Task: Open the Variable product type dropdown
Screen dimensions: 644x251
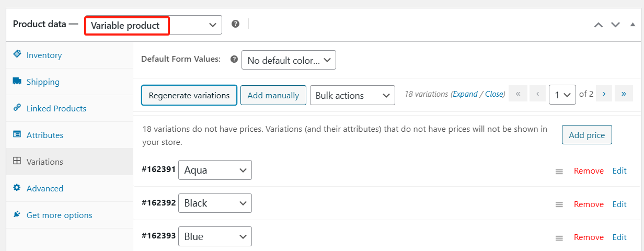Action: tap(153, 25)
